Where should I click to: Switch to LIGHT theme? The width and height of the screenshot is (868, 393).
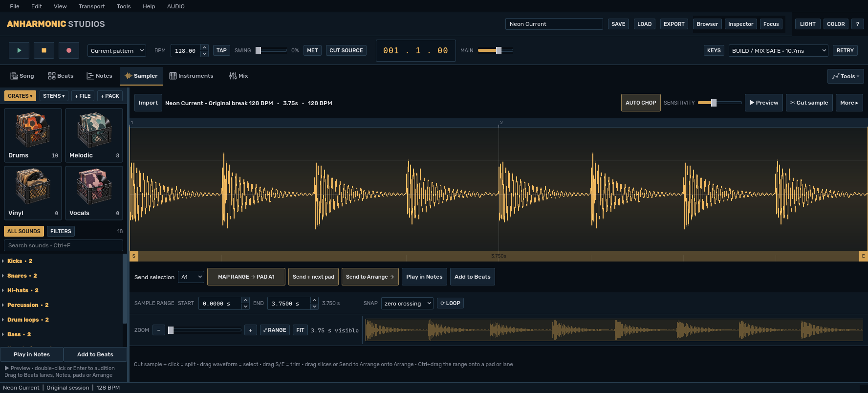pos(807,24)
